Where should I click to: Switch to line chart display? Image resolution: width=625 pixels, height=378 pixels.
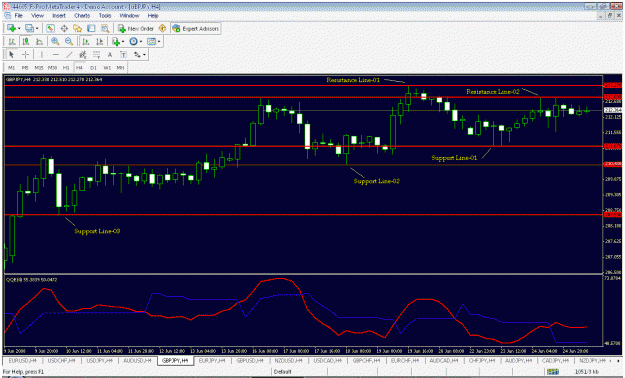39,41
